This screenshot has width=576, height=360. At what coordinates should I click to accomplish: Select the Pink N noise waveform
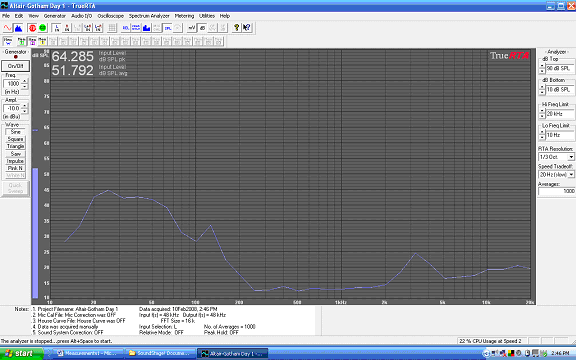tap(15, 168)
